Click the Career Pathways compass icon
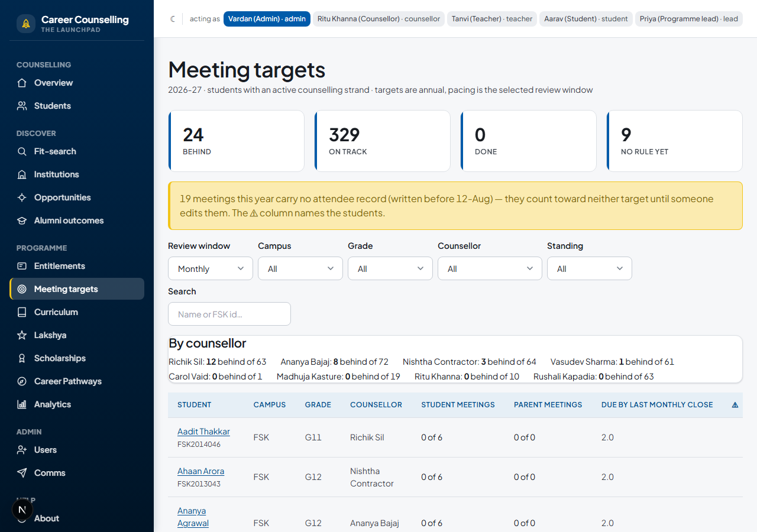The height and width of the screenshot is (532, 757). (22, 381)
